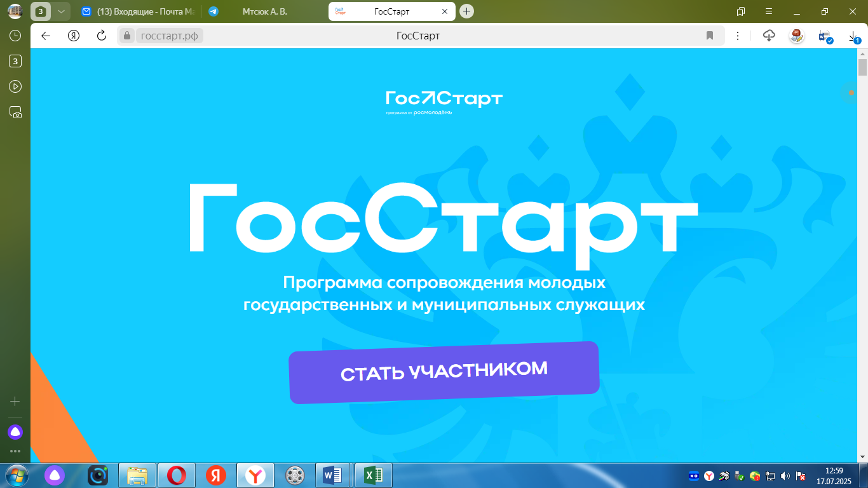Viewport: 868px width, 488px height.
Task: Open the Word document extension icon
Action: 825,36
